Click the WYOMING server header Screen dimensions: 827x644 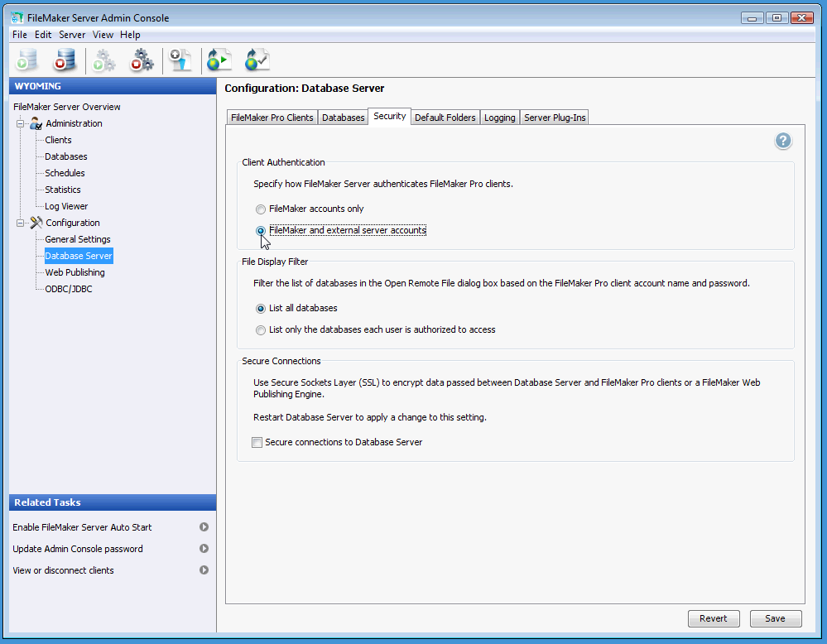(113, 86)
